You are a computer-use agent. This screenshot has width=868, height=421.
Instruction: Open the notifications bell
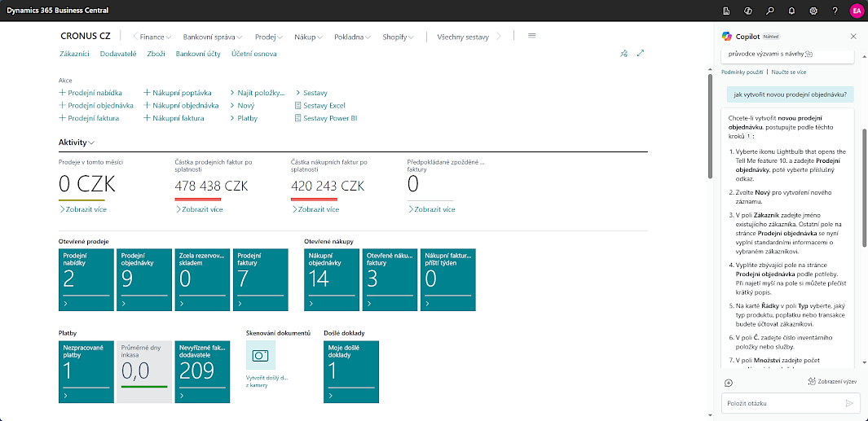791,11
